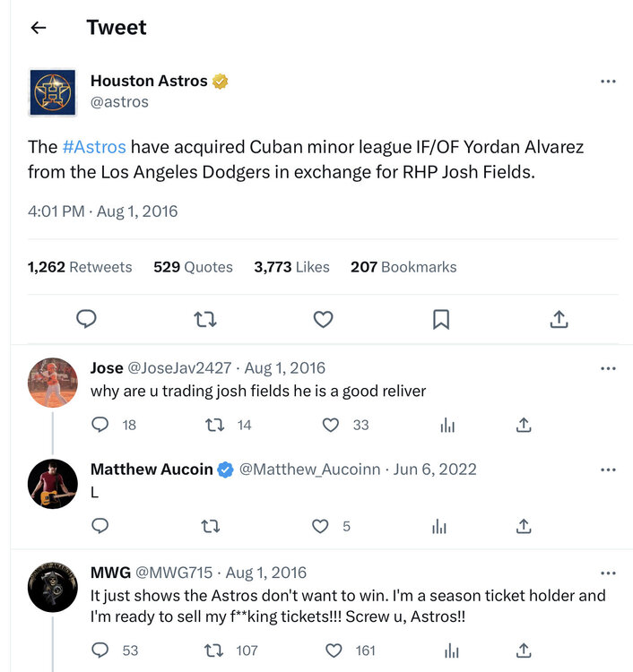
Task: Open Houston Astros profile picture
Action: (x=53, y=92)
